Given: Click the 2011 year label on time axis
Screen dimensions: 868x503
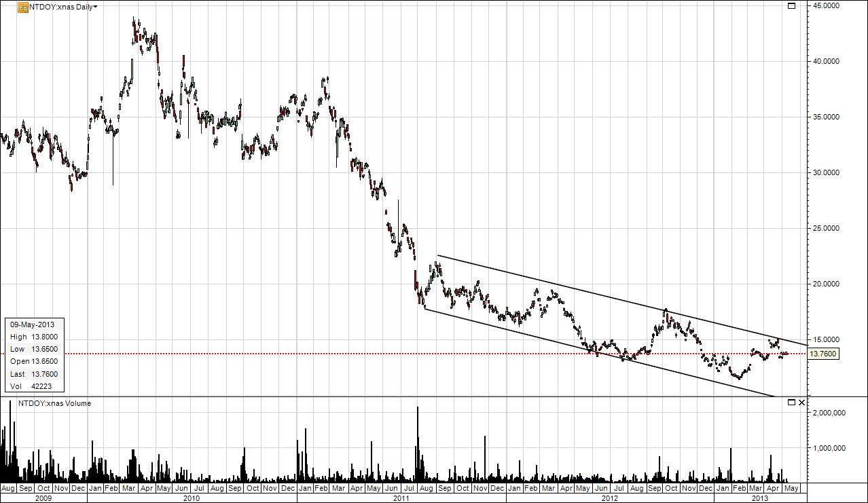Looking at the screenshot, I should coord(401,498).
